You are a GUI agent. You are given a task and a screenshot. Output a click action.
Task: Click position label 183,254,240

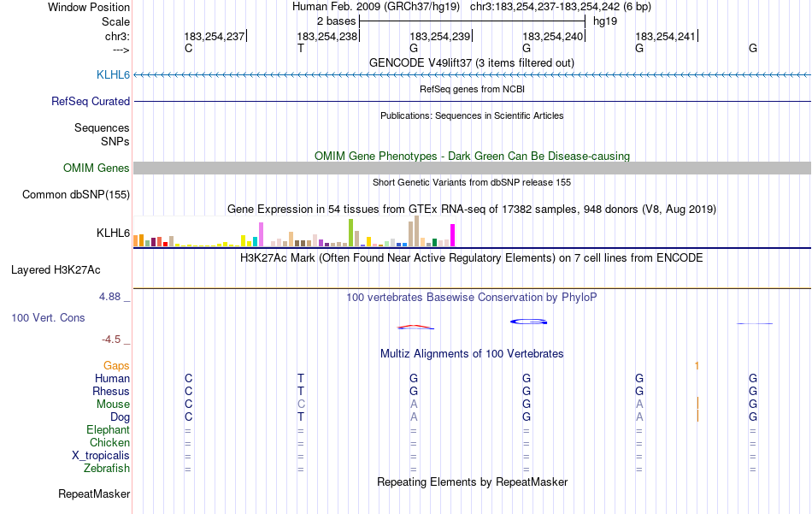pos(553,36)
